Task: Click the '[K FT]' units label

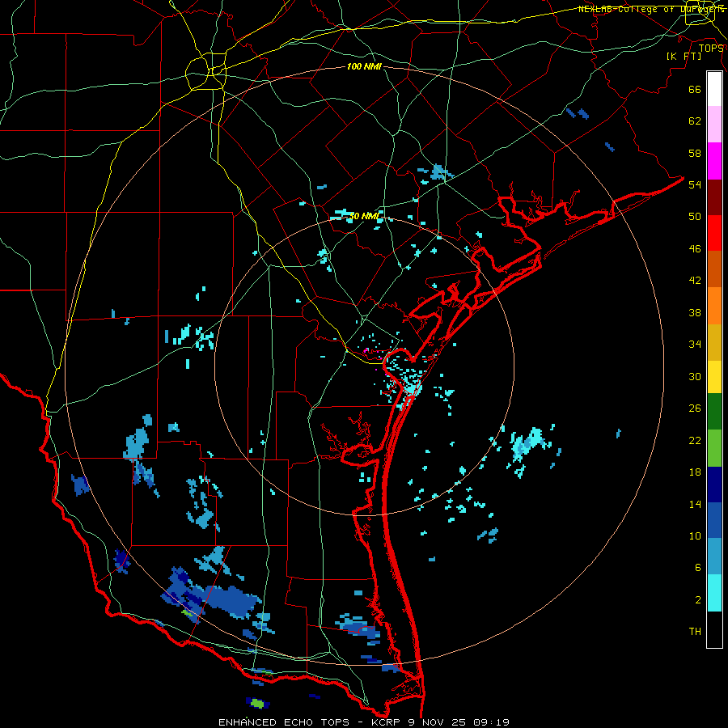Action: (x=684, y=56)
